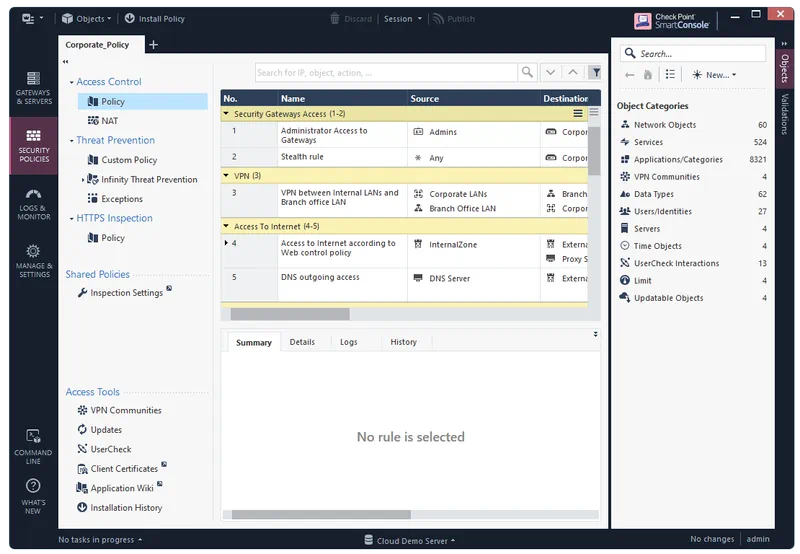Add a new policy tab

click(x=153, y=45)
